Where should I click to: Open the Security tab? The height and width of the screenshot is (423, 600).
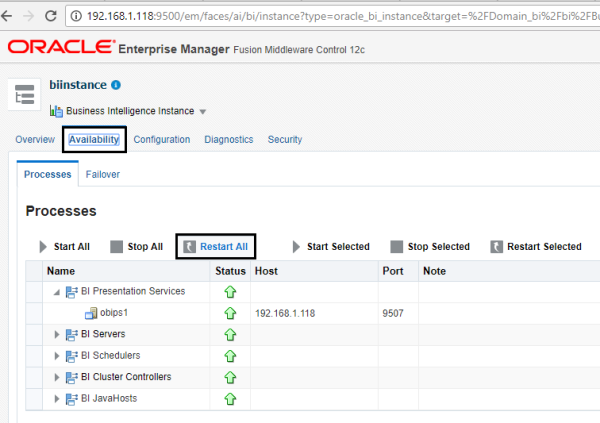[x=285, y=139]
